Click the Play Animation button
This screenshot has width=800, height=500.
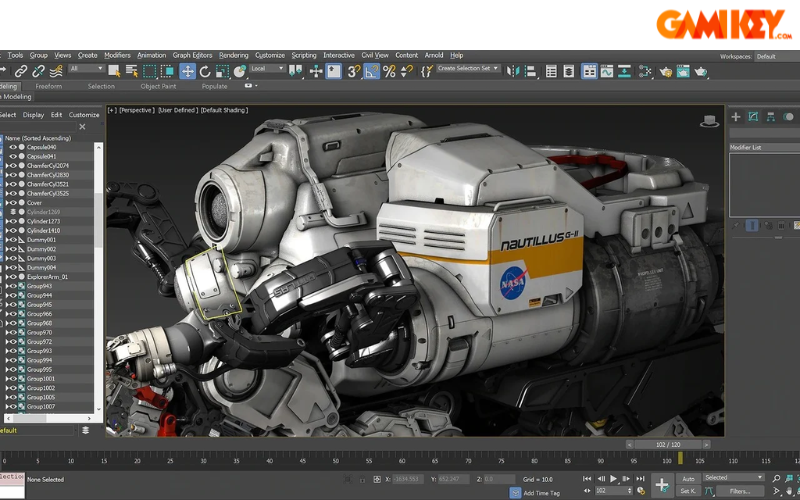pyautogui.click(x=614, y=479)
